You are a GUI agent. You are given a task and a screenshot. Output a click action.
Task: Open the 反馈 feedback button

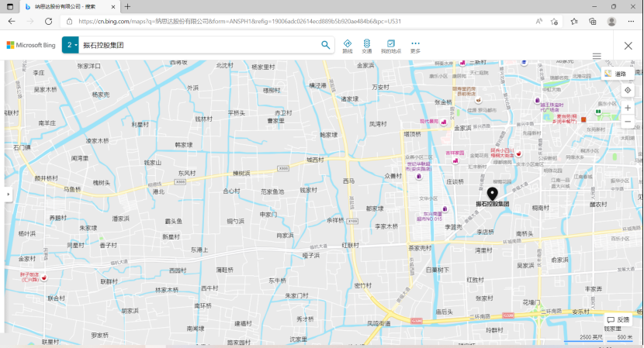pos(618,319)
